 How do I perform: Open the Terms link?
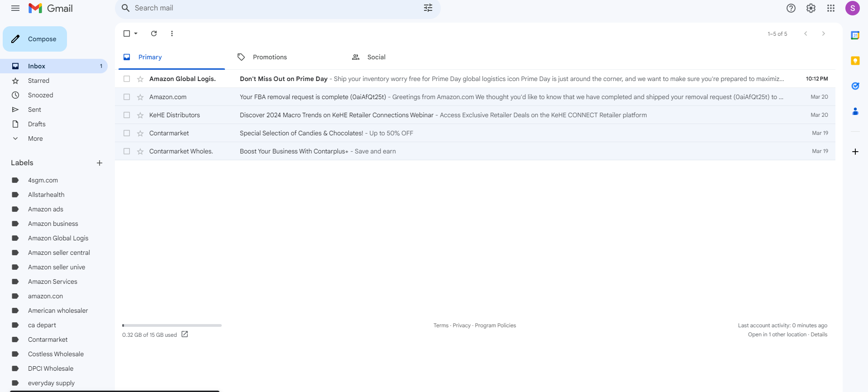pos(441,325)
